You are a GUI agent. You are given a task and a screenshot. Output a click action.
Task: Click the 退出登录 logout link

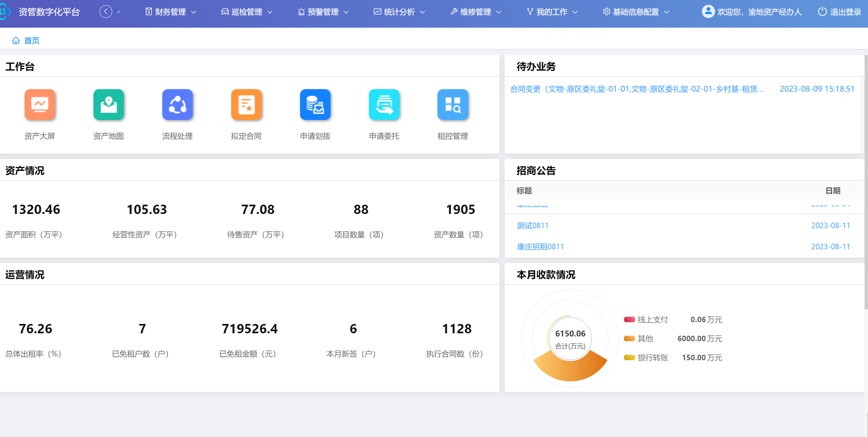[x=846, y=12]
